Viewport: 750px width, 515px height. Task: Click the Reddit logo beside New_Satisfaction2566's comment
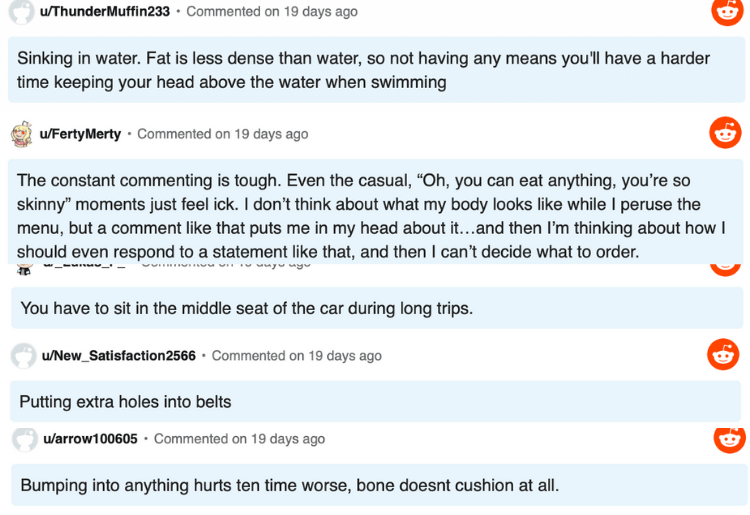(723, 354)
